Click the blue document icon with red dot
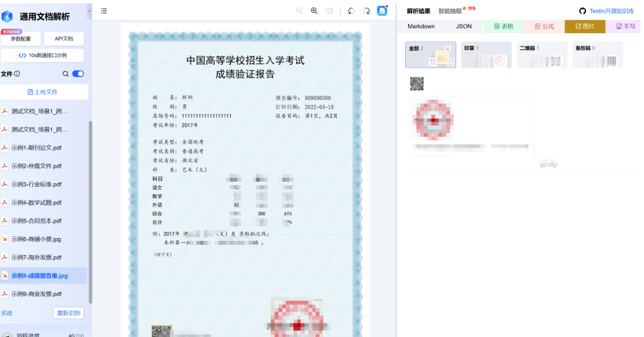 (x=382, y=11)
